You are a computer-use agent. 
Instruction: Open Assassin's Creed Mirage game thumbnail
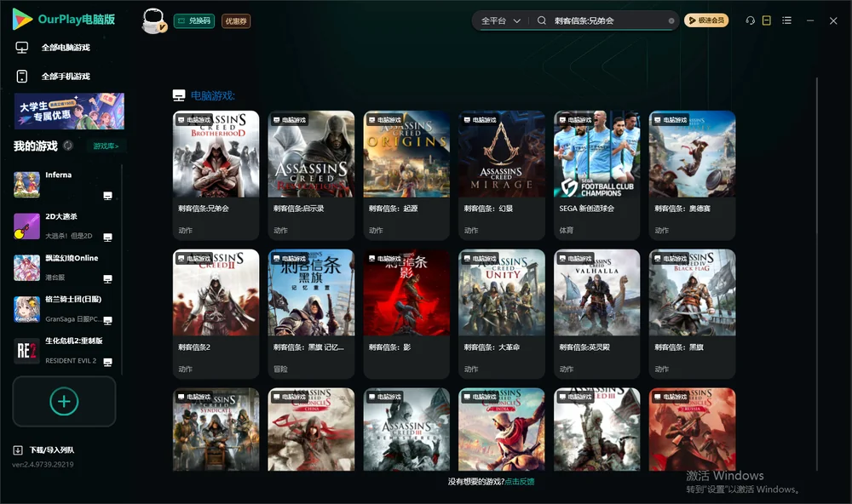point(502,154)
